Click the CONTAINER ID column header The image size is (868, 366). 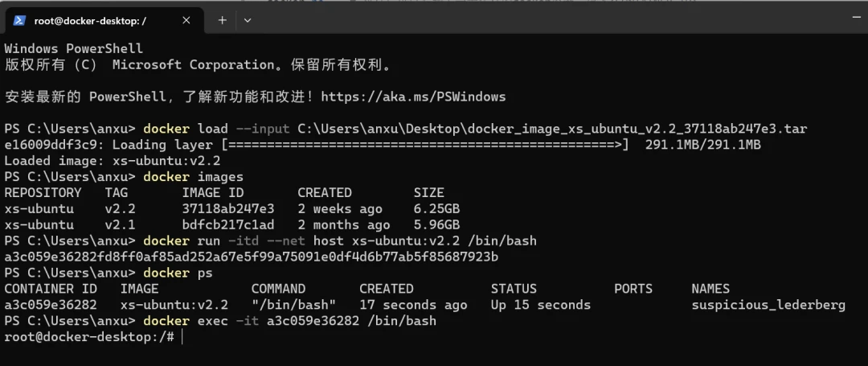click(x=51, y=289)
